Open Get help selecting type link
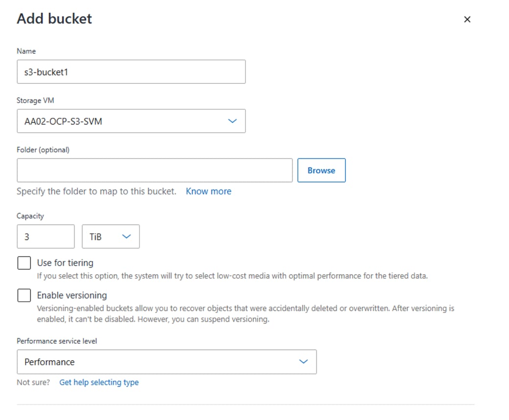 tap(98, 382)
